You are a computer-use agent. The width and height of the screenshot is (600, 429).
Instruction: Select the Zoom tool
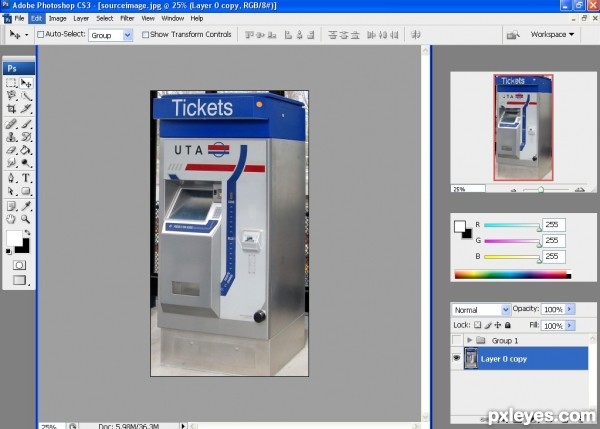point(26,219)
